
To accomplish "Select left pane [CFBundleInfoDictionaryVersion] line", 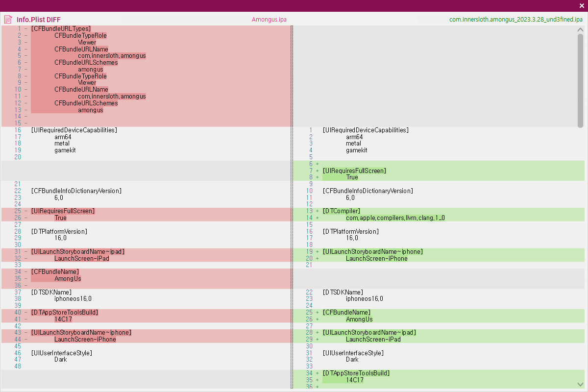I will [x=76, y=191].
